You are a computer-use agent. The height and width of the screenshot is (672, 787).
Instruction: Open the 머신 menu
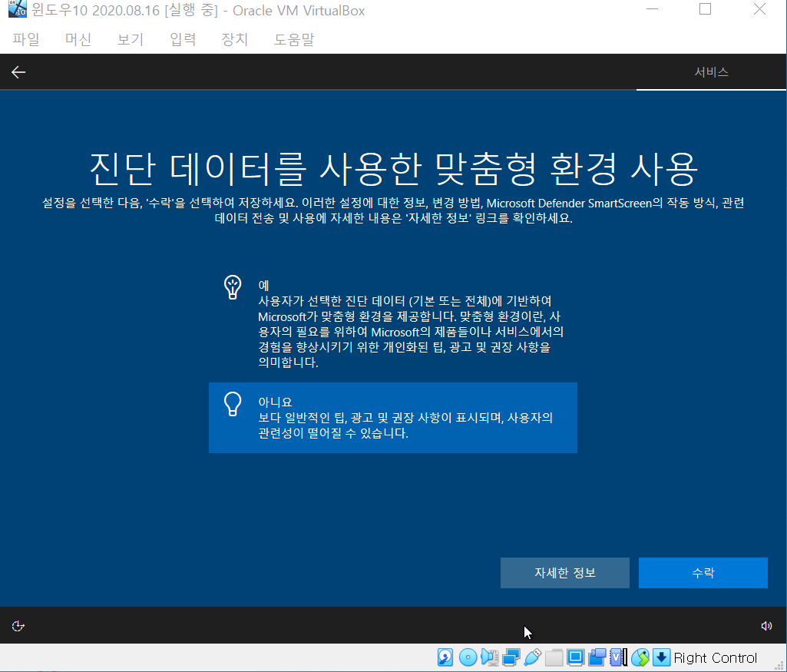pos(78,39)
